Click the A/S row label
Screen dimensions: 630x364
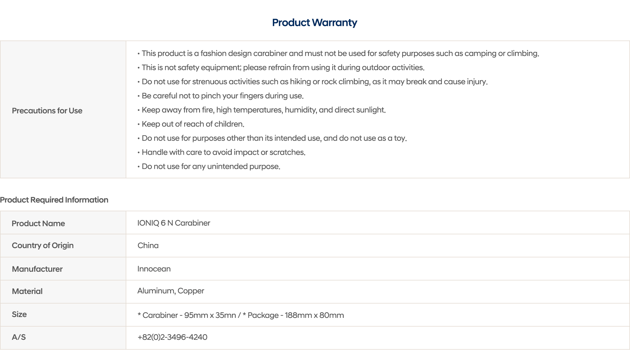pyautogui.click(x=19, y=337)
